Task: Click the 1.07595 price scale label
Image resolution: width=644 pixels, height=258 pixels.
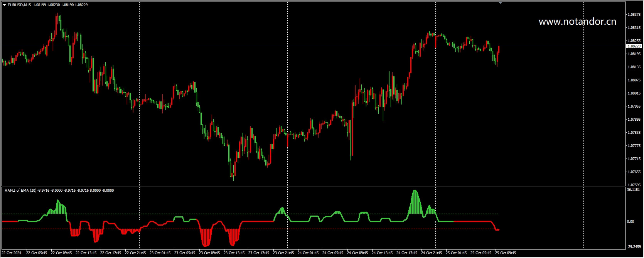Action: coord(634,185)
